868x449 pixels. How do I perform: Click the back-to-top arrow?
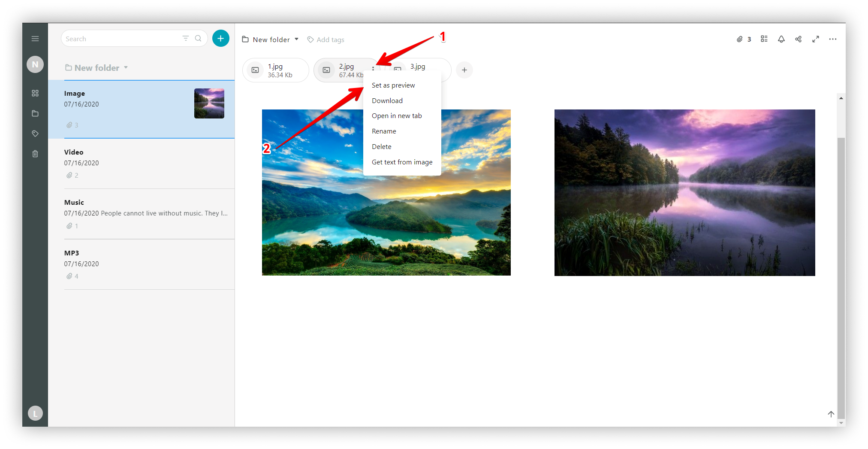click(831, 414)
